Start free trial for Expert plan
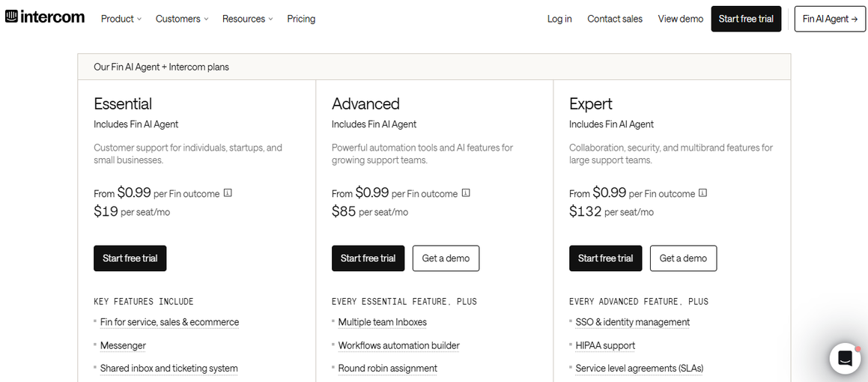 606,258
